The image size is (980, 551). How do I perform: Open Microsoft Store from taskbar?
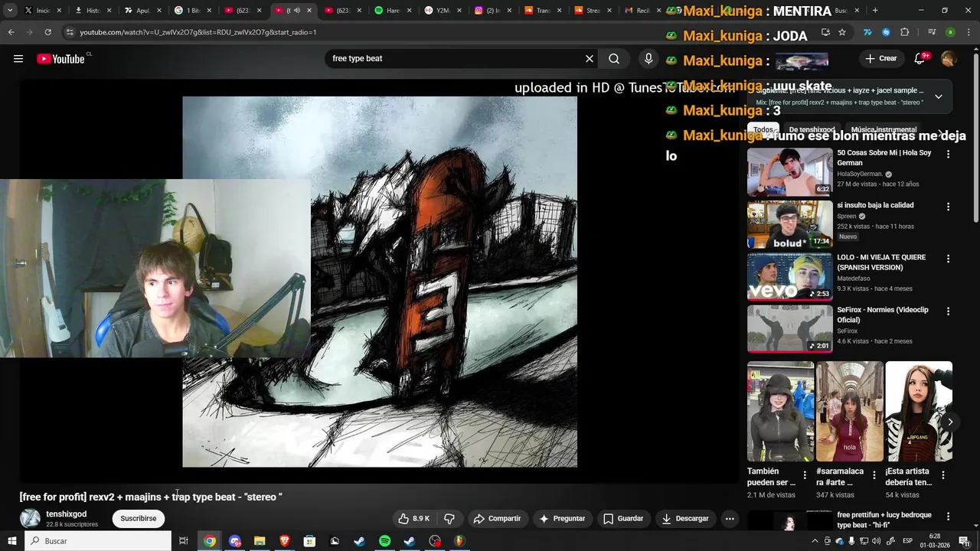click(309, 541)
